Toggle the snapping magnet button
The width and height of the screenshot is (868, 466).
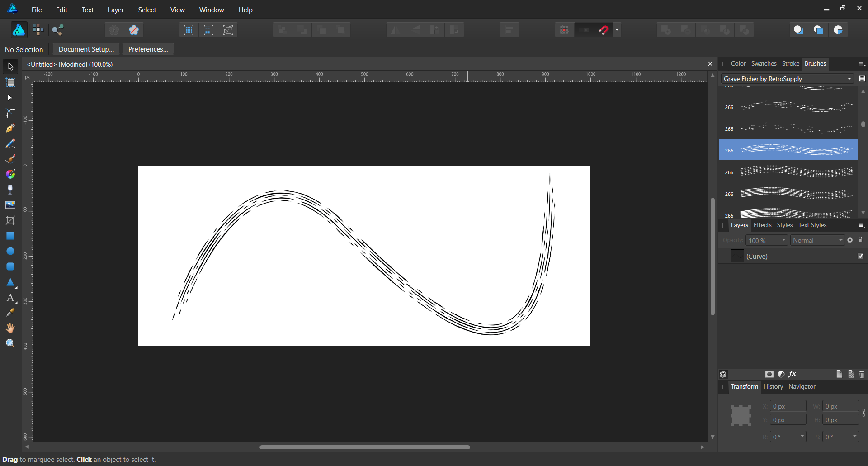click(604, 30)
